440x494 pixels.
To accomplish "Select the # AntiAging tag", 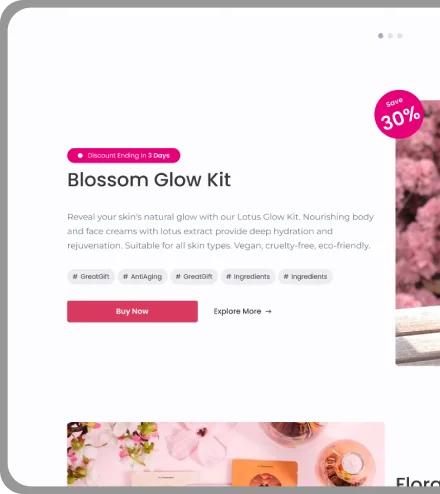I will [x=142, y=277].
